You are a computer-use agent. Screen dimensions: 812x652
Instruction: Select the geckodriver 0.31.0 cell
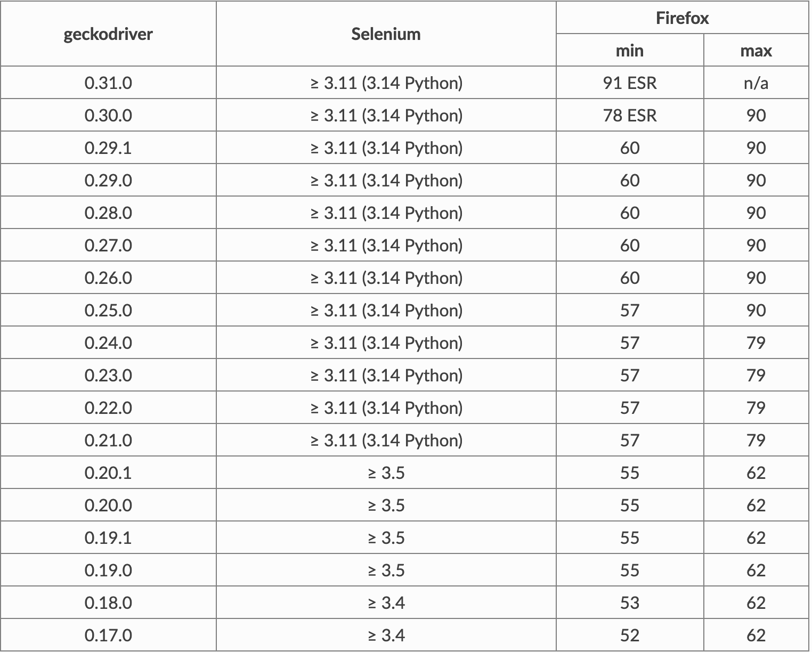pyautogui.click(x=108, y=83)
